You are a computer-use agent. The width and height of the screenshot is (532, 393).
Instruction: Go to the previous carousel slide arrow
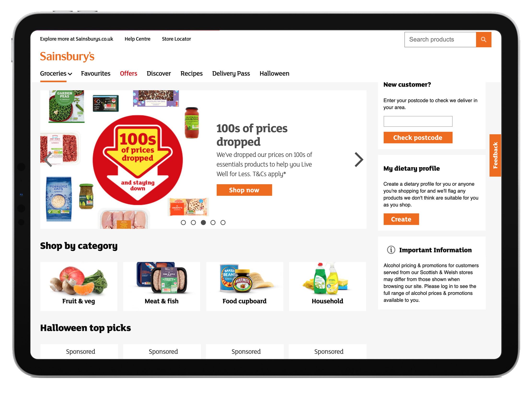[x=49, y=160]
